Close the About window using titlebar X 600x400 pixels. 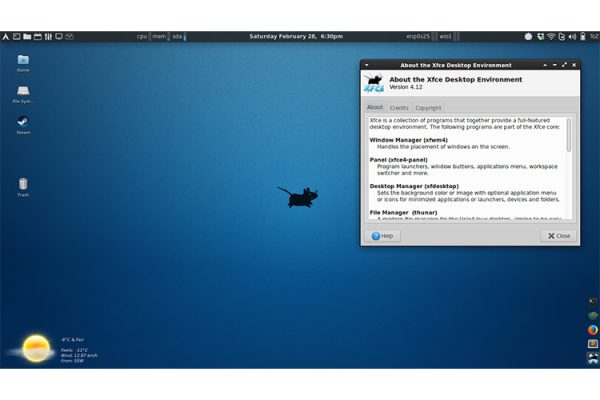574,65
